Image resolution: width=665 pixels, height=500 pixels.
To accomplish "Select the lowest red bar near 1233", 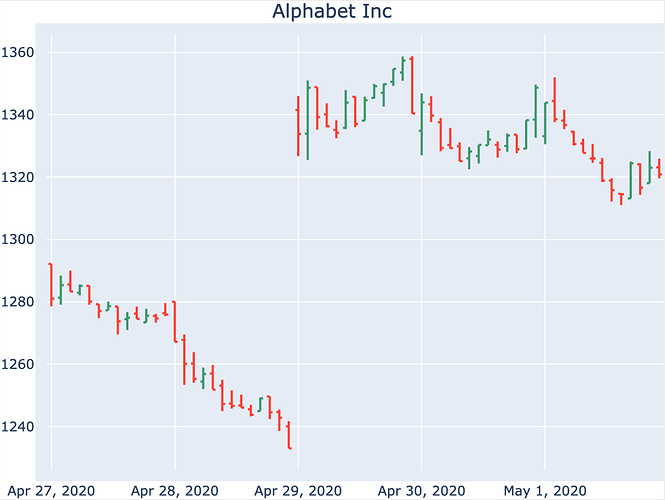I will tap(289, 436).
